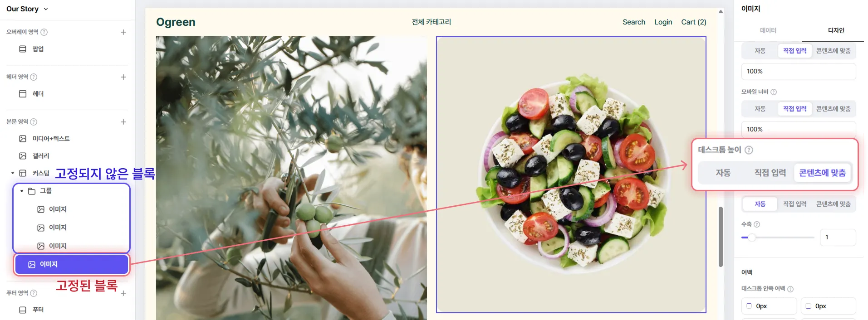Switch to the 데이터 tab

coord(768,30)
